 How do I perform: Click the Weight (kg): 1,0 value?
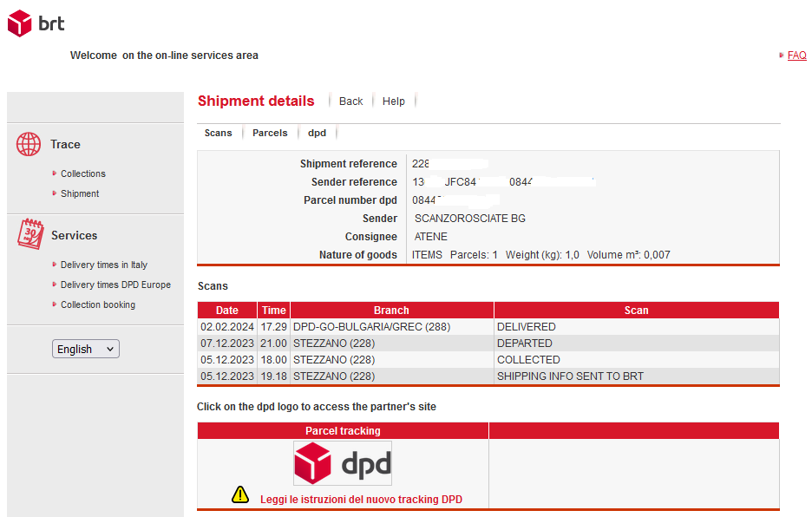coord(542,255)
